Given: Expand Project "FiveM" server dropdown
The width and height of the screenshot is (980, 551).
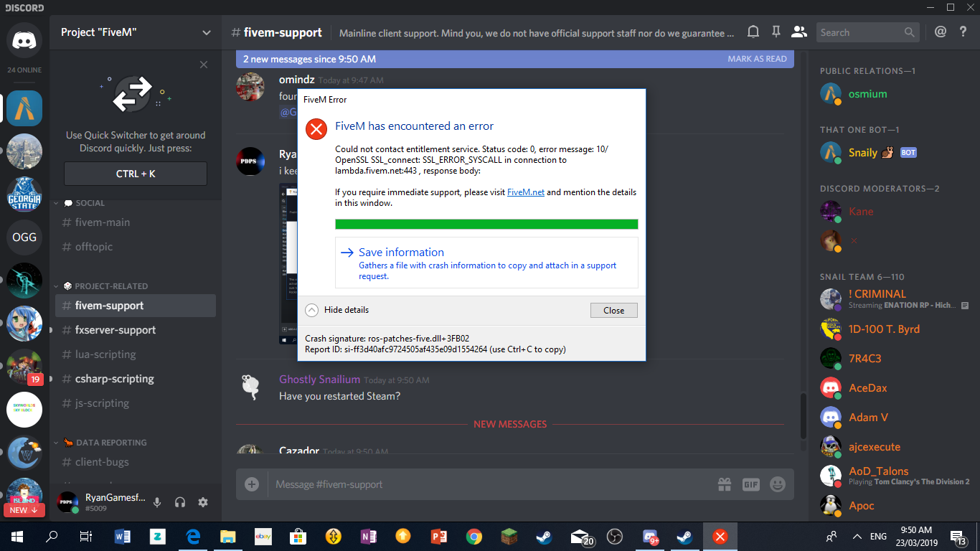Looking at the screenshot, I should [x=207, y=32].
